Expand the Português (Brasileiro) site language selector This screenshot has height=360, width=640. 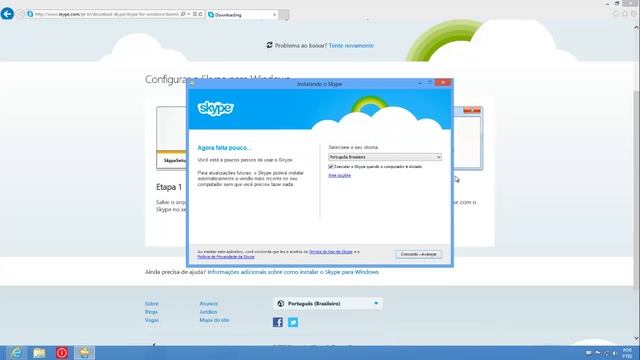point(328,304)
